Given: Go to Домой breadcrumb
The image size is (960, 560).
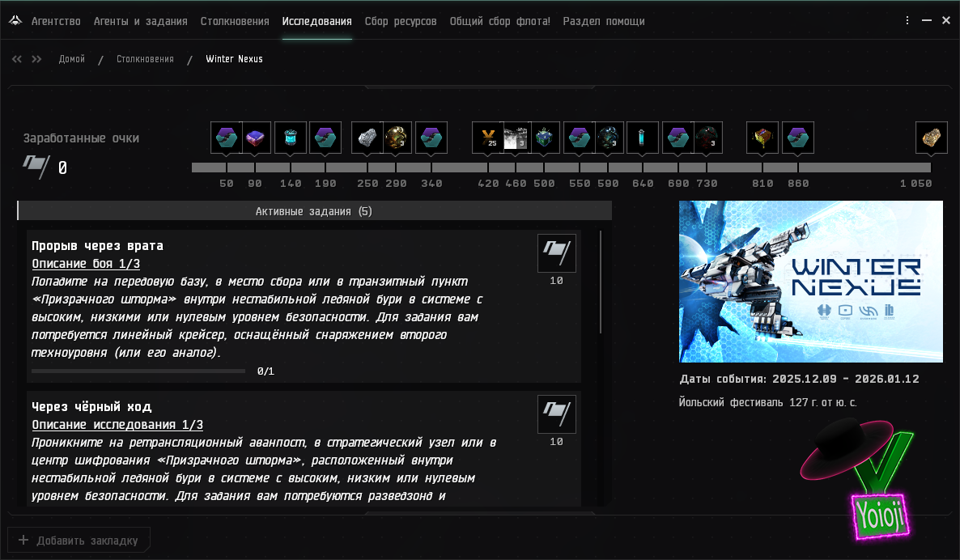Looking at the screenshot, I should point(71,59).
